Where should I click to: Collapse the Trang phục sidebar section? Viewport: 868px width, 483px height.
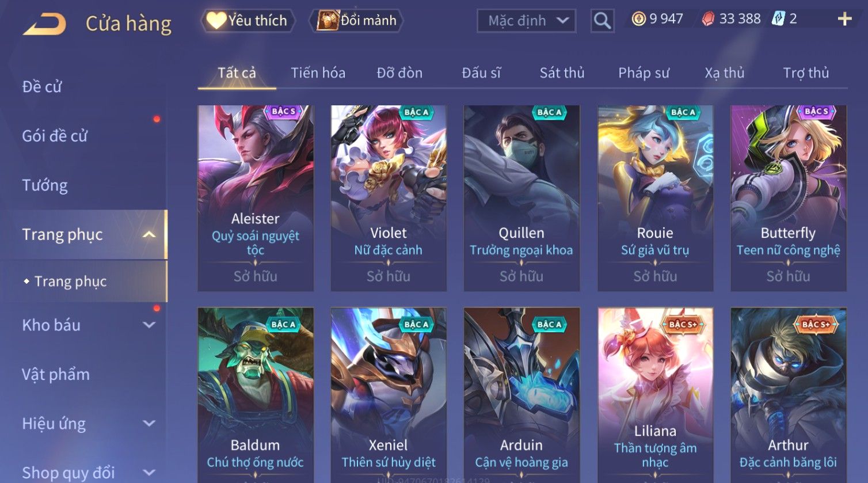(149, 234)
